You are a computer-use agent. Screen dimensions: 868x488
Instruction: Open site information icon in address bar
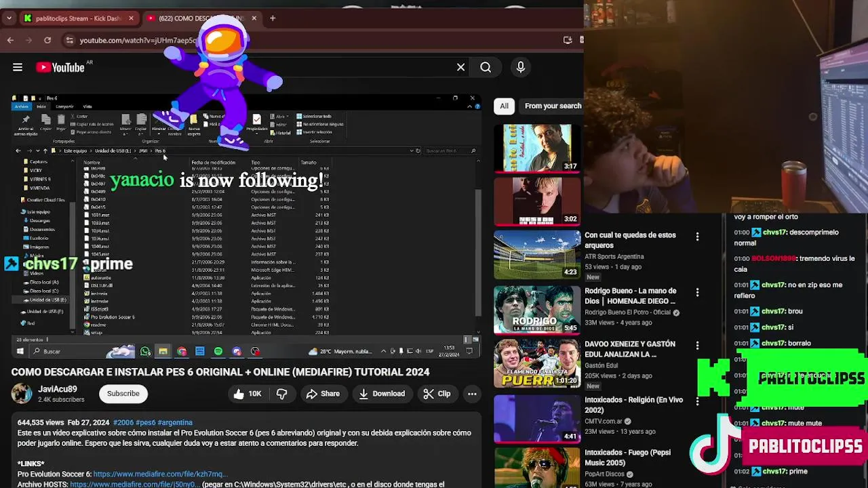pos(70,40)
